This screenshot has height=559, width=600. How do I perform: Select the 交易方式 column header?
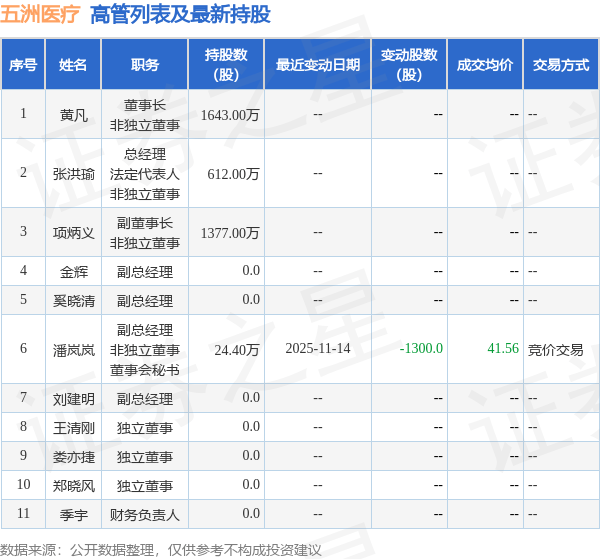[561, 65]
